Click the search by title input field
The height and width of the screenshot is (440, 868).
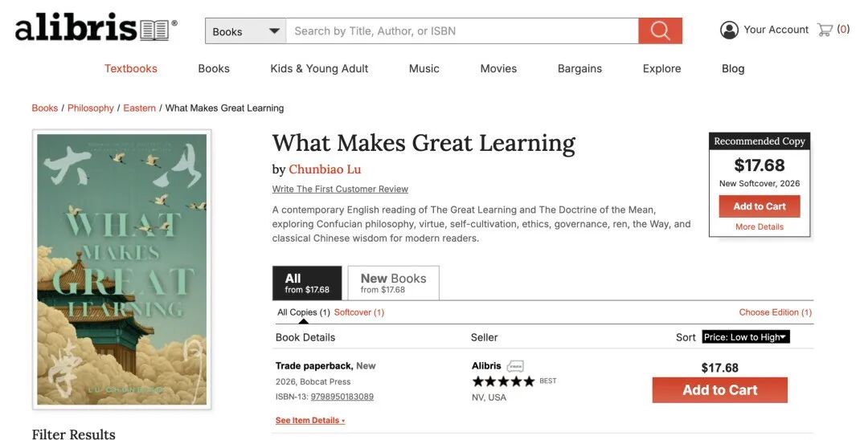click(x=461, y=31)
